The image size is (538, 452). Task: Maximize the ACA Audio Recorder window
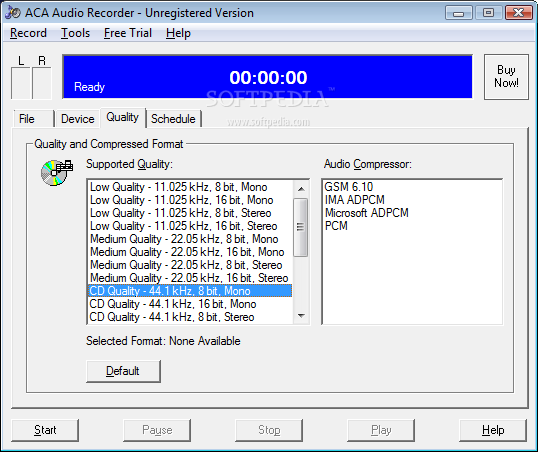pos(489,13)
